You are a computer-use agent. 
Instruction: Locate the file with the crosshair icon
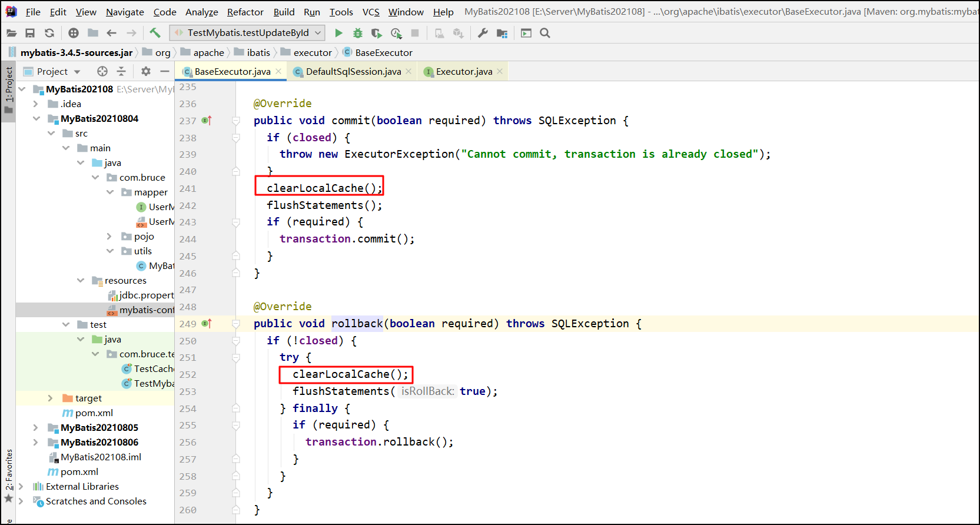point(102,71)
